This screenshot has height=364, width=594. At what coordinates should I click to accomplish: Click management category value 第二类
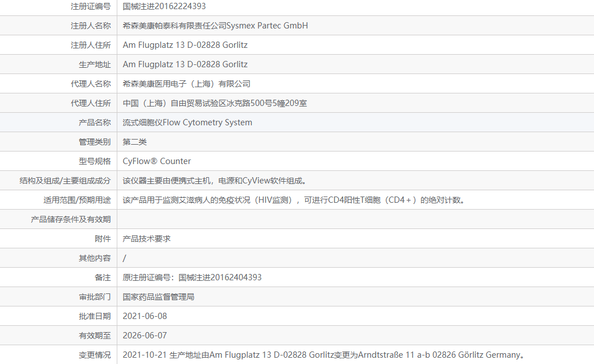click(x=134, y=142)
